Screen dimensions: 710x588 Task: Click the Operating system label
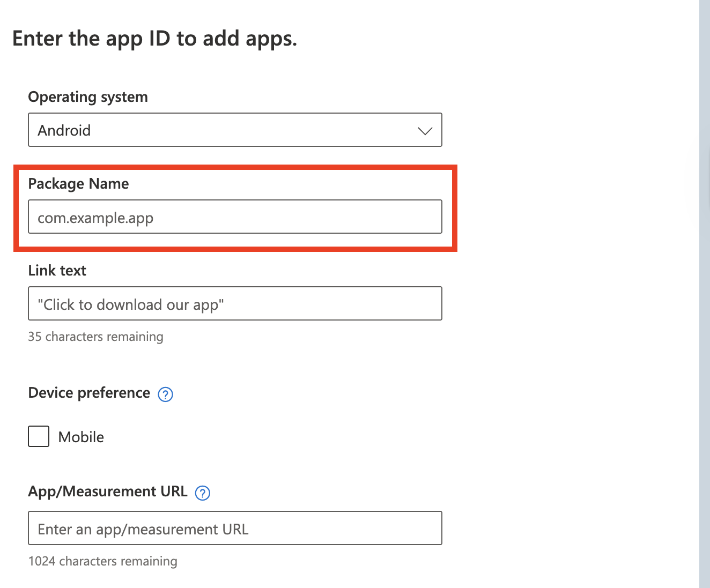(88, 97)
